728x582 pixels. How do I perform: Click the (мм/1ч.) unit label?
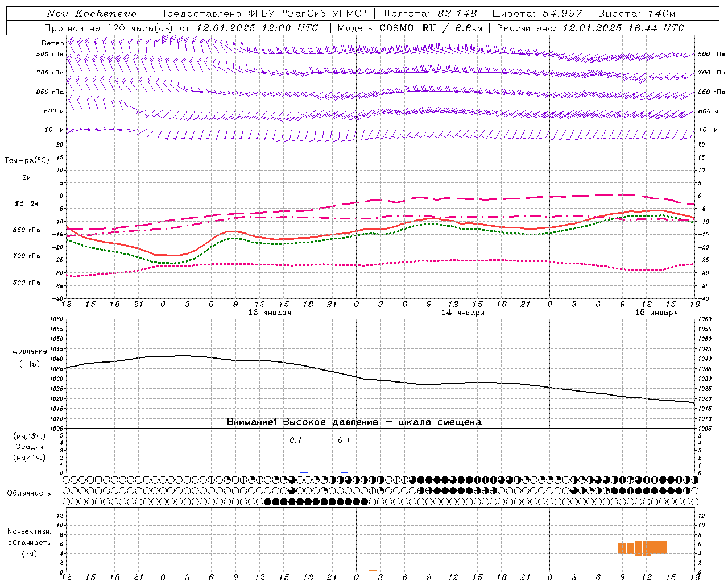[30, 458]
